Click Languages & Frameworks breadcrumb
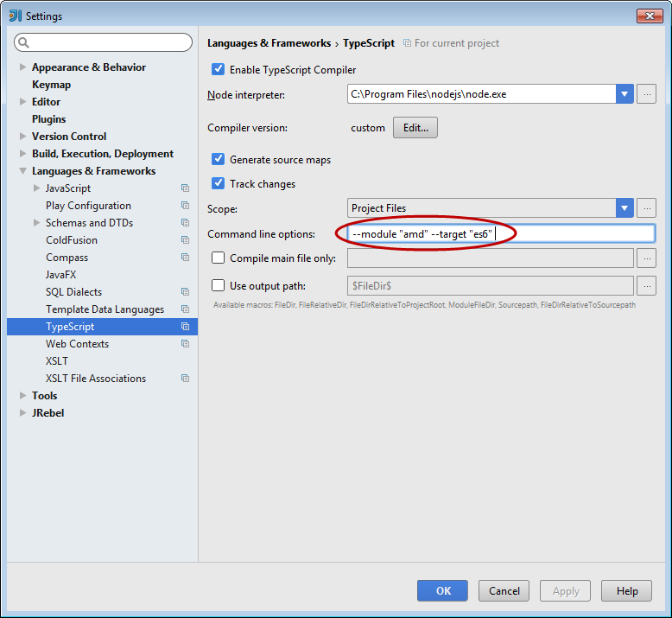 (269, 43)
